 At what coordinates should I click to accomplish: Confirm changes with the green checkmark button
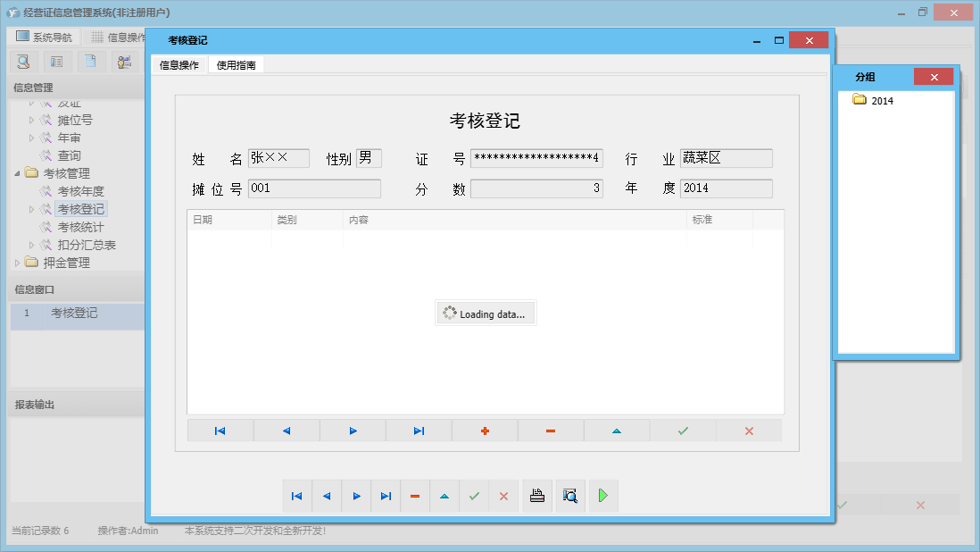[683, 430]
